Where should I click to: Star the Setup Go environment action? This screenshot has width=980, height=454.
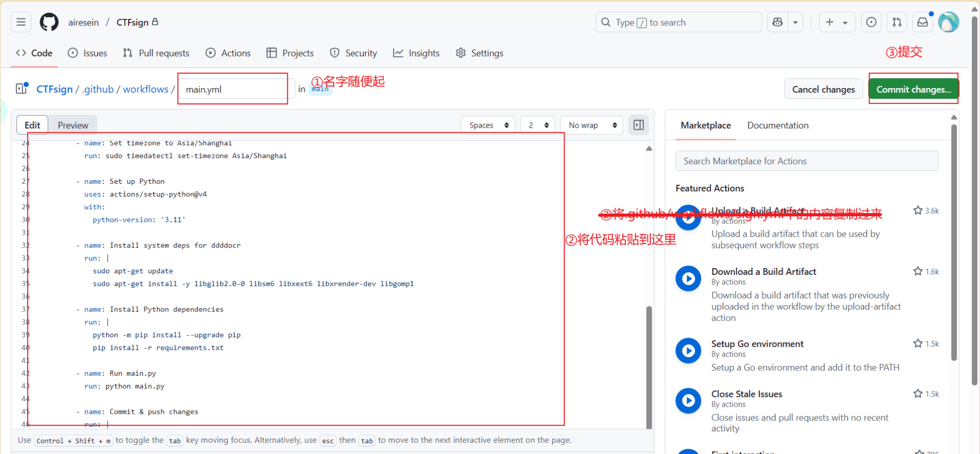[918, 343]
